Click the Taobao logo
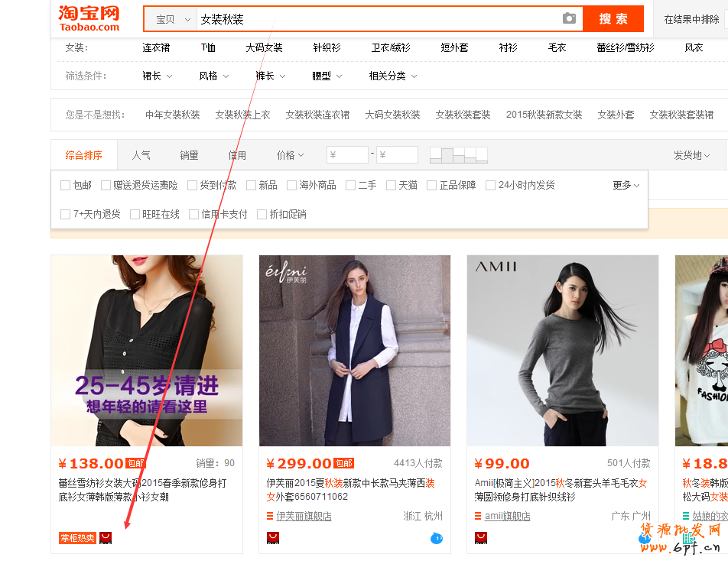728x564 pixels. [89, 18]
